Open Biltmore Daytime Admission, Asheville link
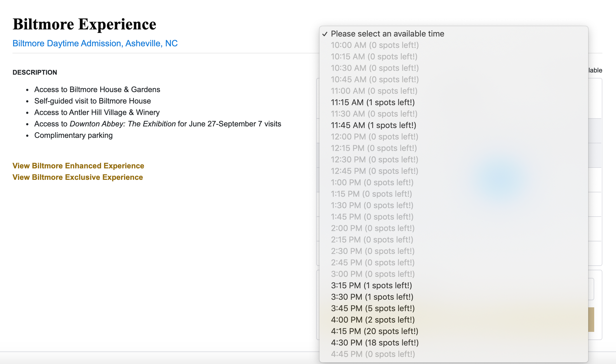616x364 pixels. coord(95,43)
